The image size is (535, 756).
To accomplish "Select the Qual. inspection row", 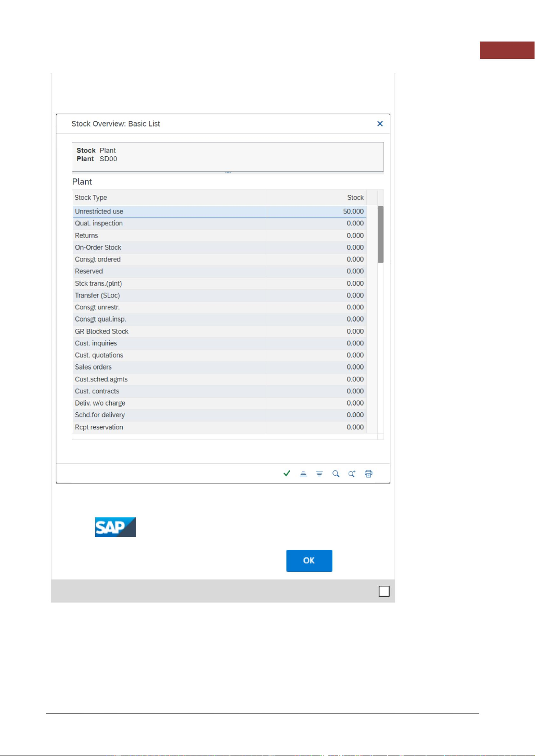I will 99,223.
